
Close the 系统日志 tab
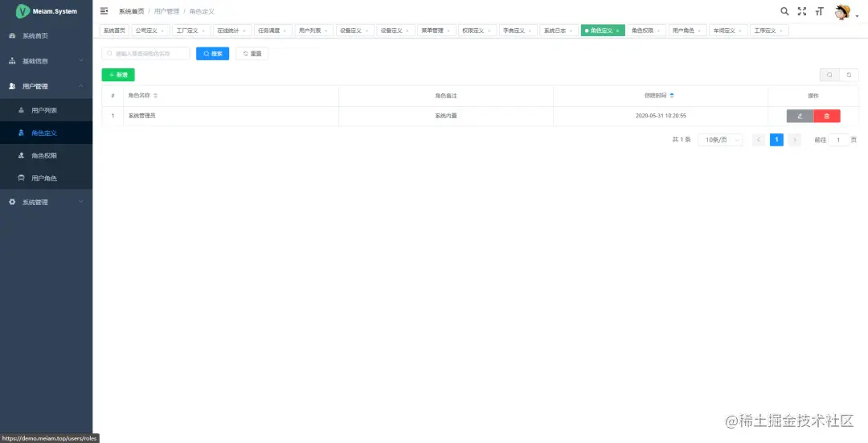tap(571, 31)
